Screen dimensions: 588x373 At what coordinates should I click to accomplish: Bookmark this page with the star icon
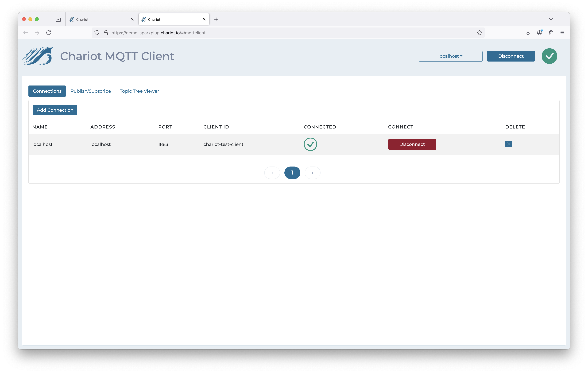pyautogui.click(x=480, y=33)
